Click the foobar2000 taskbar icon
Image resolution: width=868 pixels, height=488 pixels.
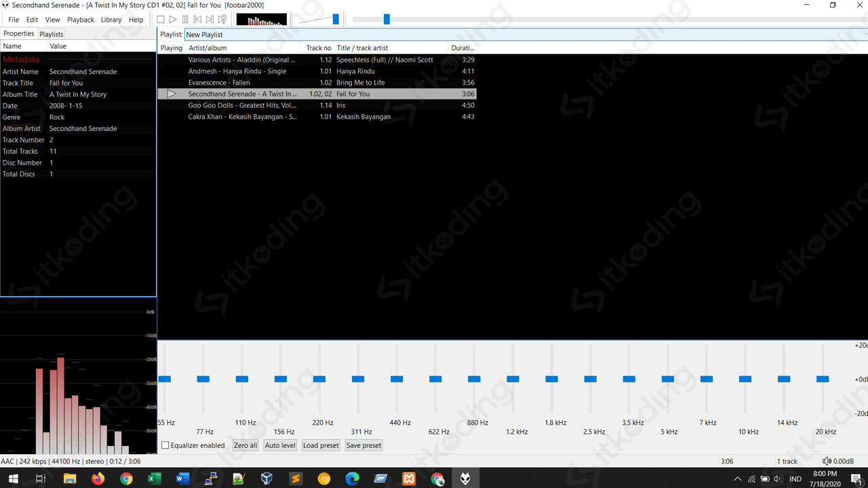point(465,479)
